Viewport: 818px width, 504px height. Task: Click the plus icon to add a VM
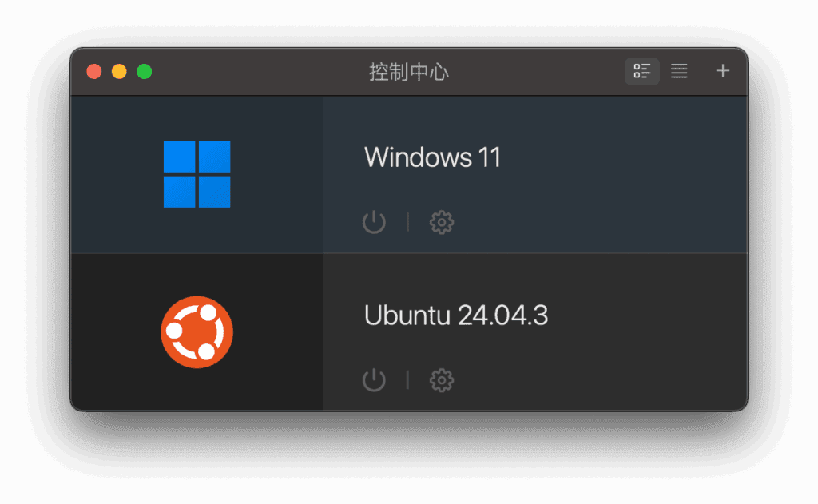click(x=722, y=70)
